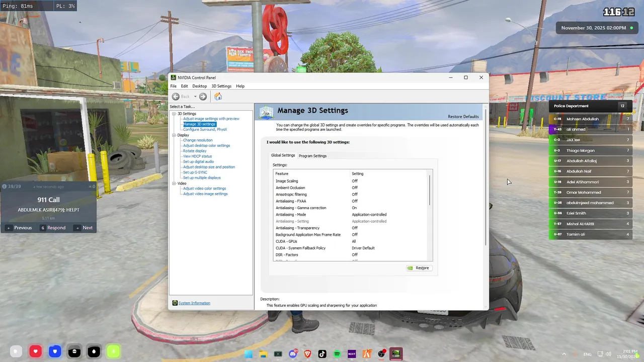
Task: Click Respond on the 911 Call panel
Action: pos(53,228)
